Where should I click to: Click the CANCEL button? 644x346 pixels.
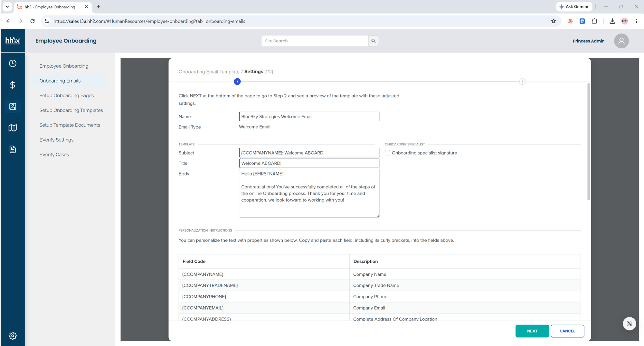tap(567, 331)
